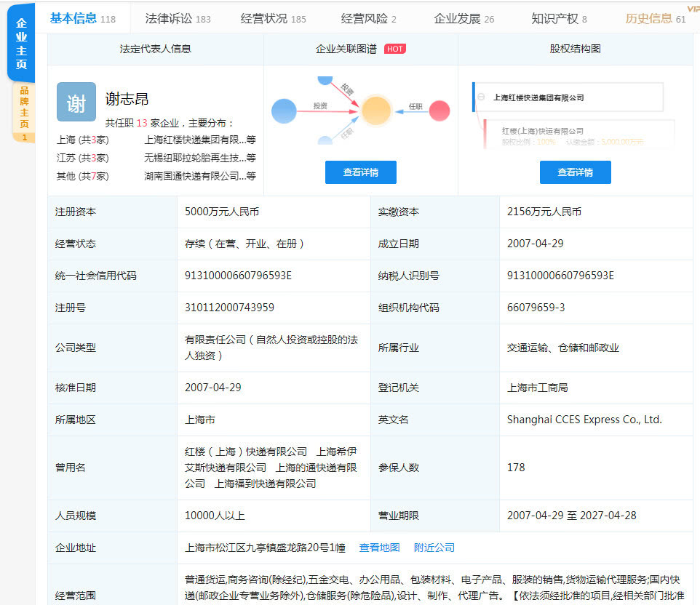
Task: Open the 历史信息 tab
Action: (655, 19)
